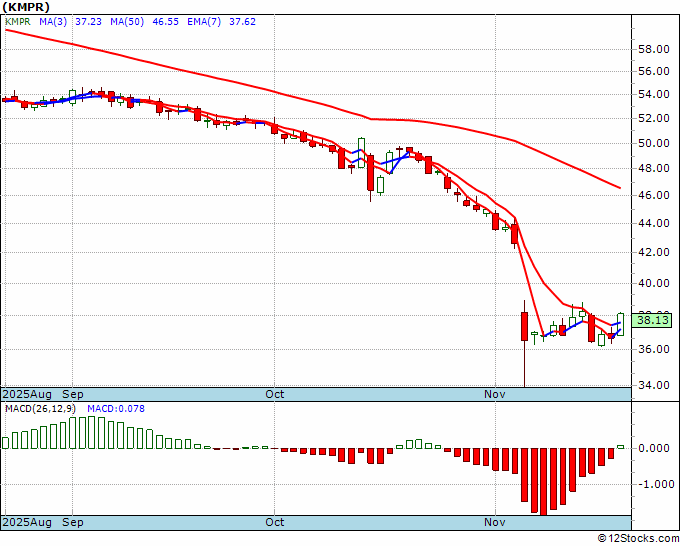Click the 58.00 price axis label
The height and width of the screenshot is (546, 680).
(654, 49)
